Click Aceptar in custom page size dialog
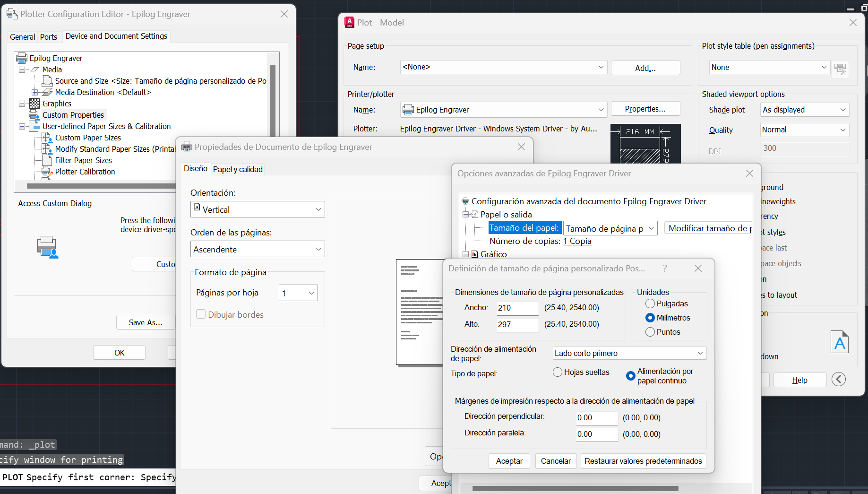This screenshot has height=494, width=868. point(509,461)
